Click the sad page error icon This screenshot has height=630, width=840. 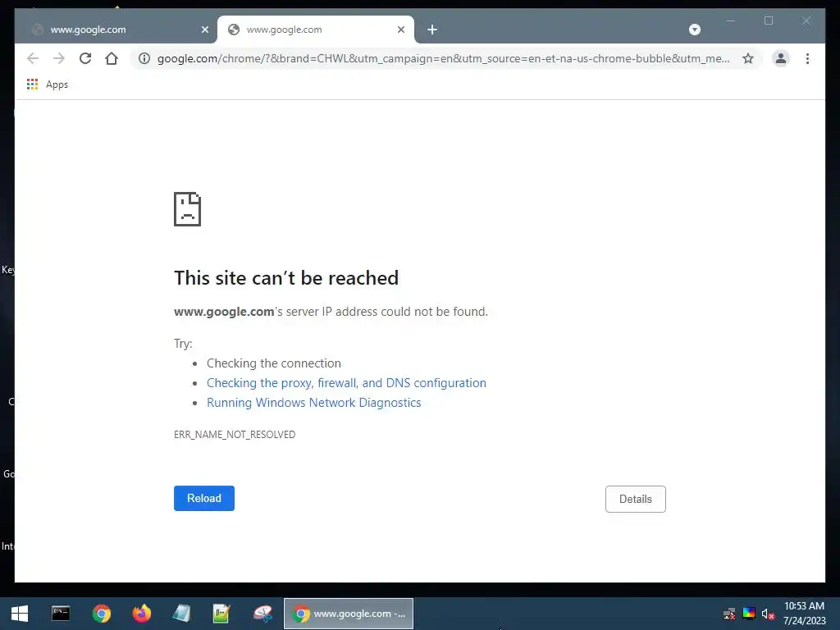[188, 209]
